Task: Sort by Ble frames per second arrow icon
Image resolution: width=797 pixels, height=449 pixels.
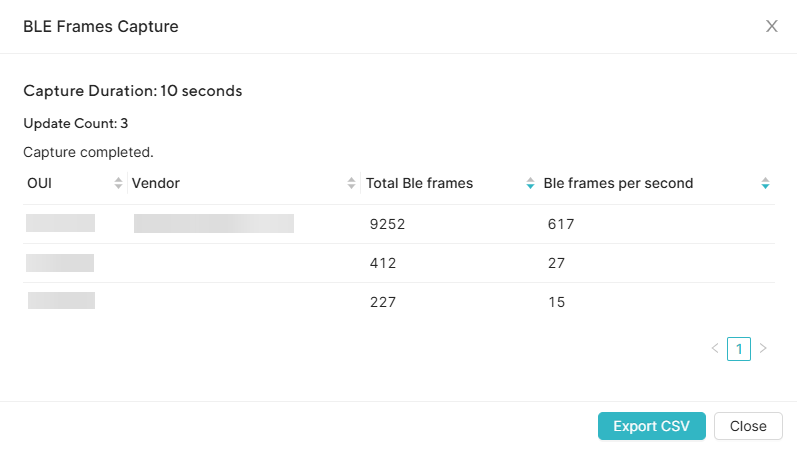Action: point(765,184)
